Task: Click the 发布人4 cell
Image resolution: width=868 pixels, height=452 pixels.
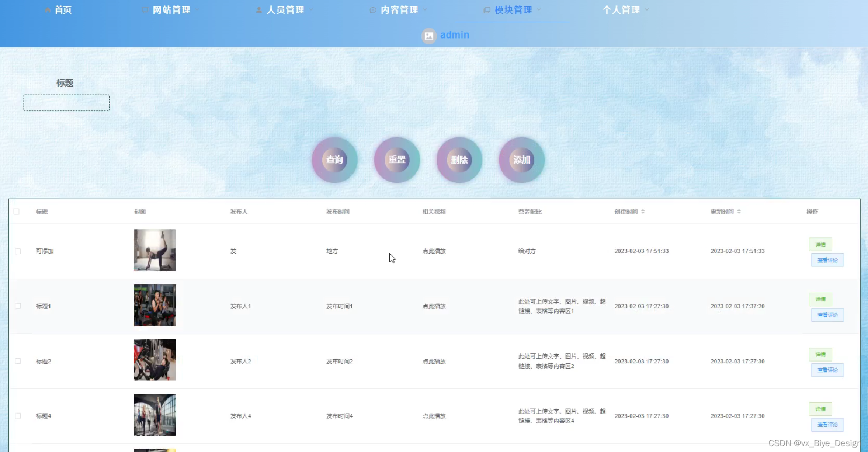Action: (x=241, y=416)
